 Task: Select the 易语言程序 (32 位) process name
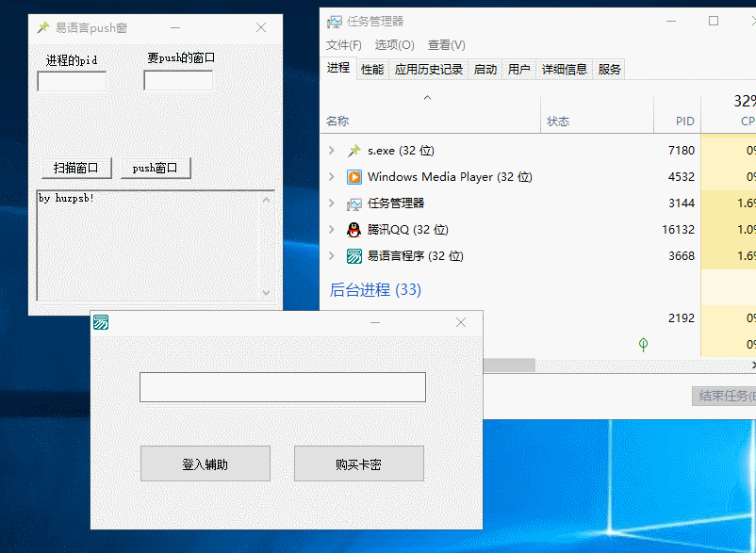pos(416,256)
